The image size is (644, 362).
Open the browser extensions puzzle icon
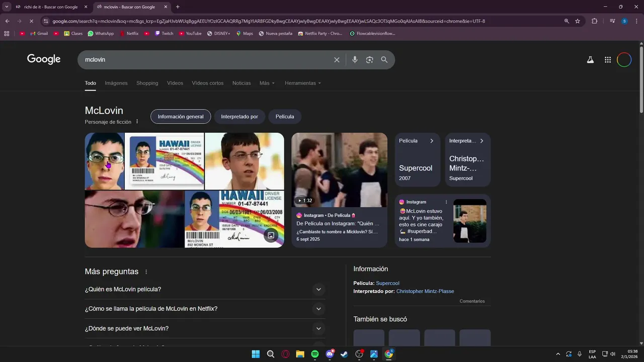point(595,21)
